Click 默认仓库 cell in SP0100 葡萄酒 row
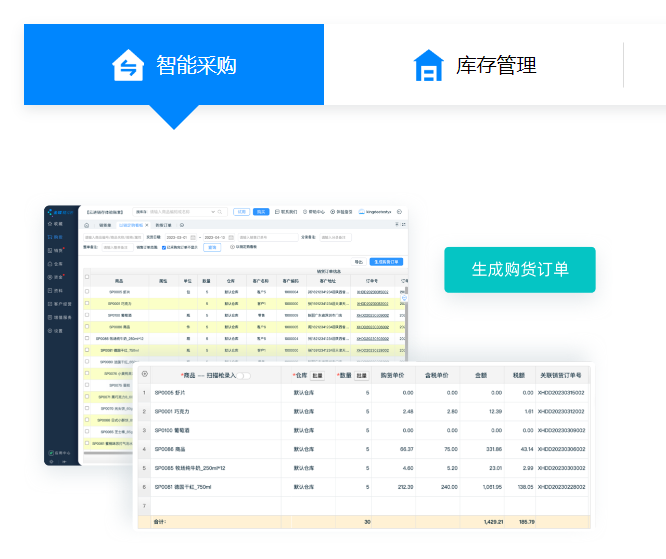 pyautogui.click(x=304, y=430)
